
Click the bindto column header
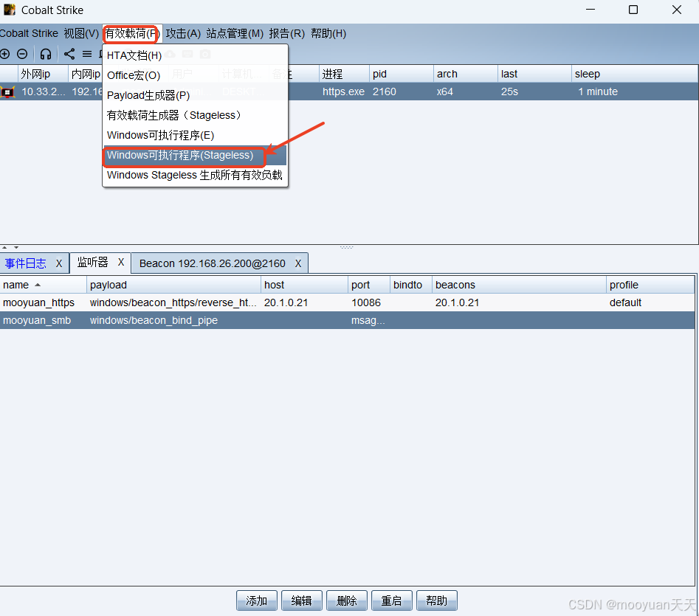411,285
